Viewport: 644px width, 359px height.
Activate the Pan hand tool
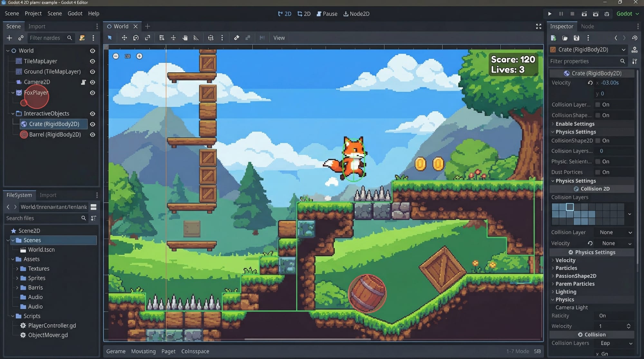(185, 38)
